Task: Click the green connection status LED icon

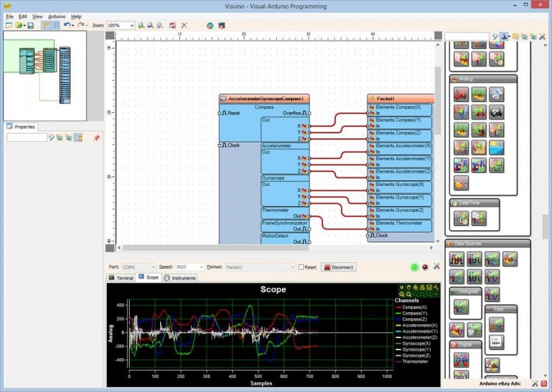Action: point(415,267)
